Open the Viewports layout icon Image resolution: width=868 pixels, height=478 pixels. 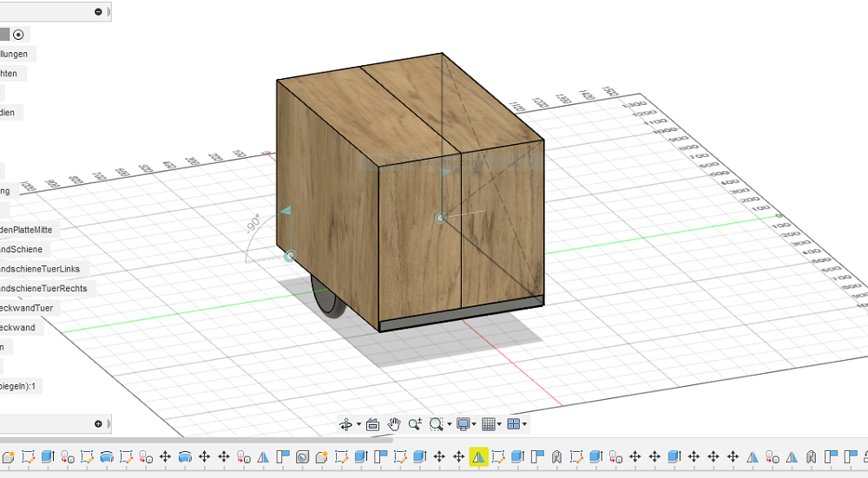pyautogui.click(x=513, y=424)
